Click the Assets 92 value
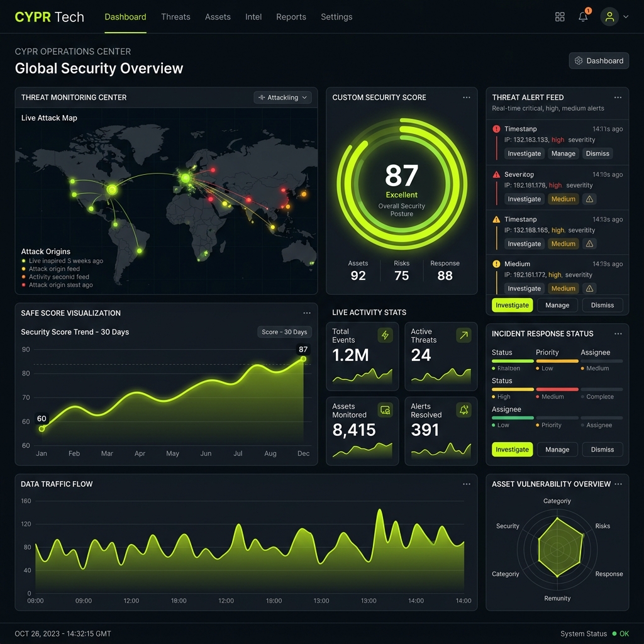644x644 pixels. click(358, 275)
